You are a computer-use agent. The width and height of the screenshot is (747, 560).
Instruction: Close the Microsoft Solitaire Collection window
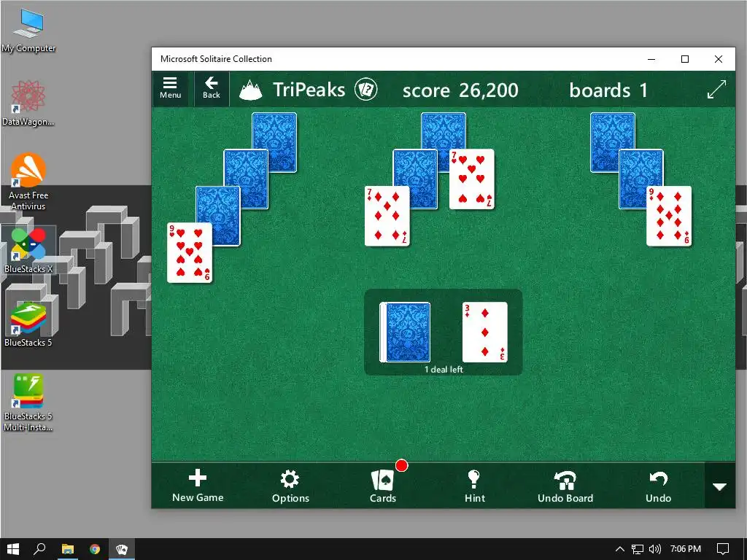719,59
